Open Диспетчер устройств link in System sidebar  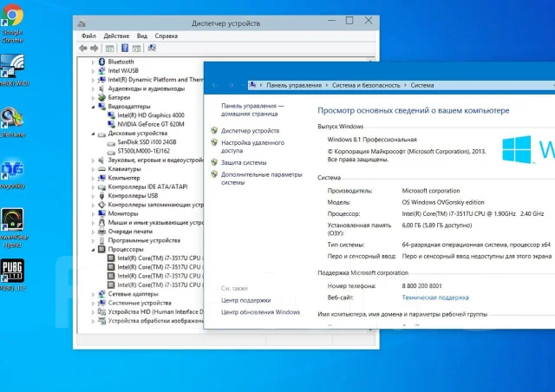tap(251, 131)
